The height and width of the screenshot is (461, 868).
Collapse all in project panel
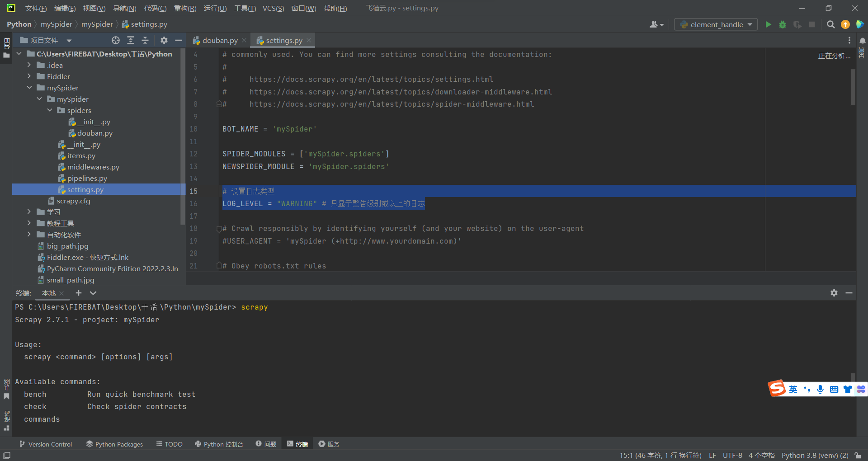pos(145,40)
